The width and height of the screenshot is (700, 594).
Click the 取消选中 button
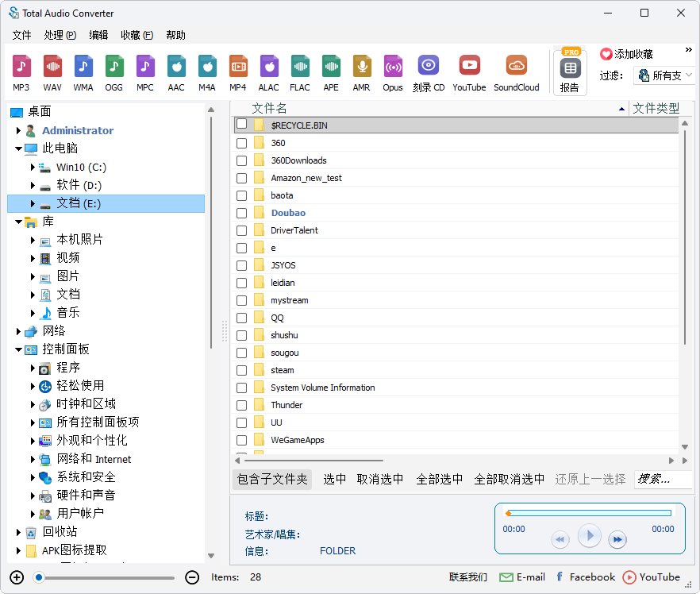[380, 479]
